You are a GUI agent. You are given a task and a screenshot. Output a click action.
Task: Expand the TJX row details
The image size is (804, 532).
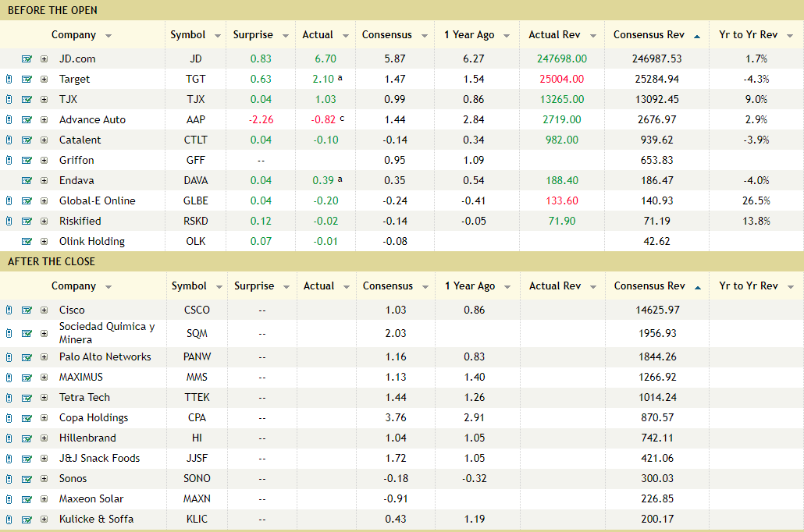click(44, 99)
